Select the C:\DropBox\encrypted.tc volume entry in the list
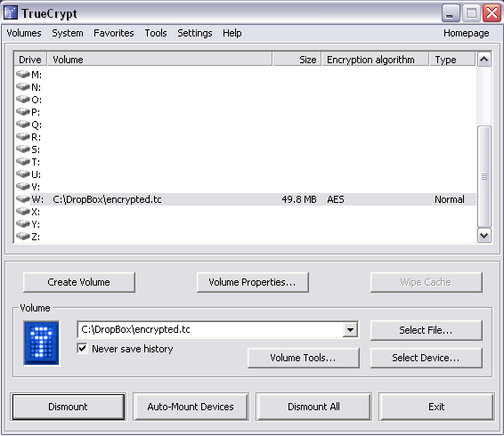504x436 pixels. (107, 199)
